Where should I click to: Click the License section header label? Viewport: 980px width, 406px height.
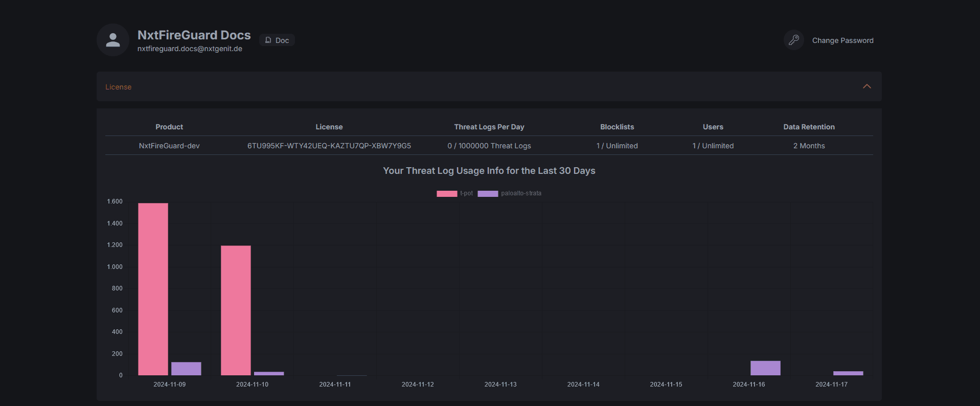click(x=118, y=87)
